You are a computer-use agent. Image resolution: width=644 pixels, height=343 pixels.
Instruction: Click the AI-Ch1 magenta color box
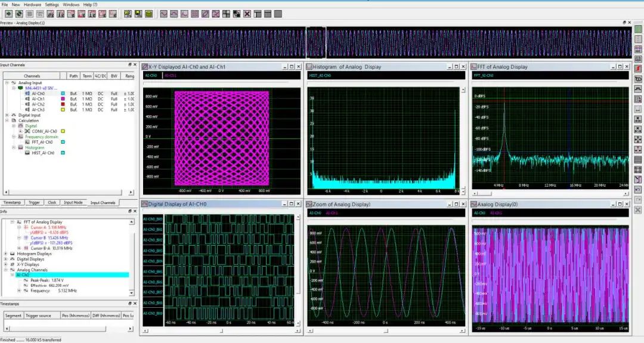[63, 99]
